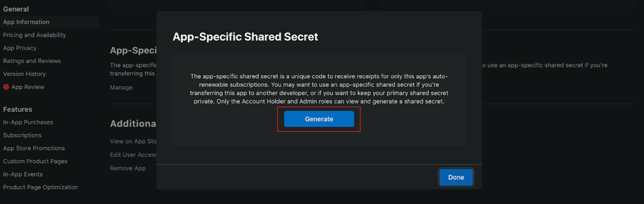Click the Remove App link
This screenshot has width=644, height=204.
[x=128, y=168]
